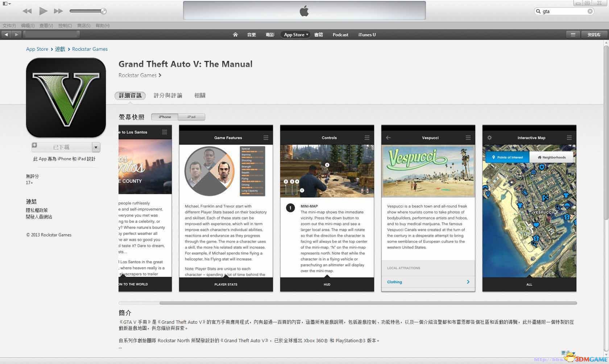Click the 資料庫 library button

[594, 34]
